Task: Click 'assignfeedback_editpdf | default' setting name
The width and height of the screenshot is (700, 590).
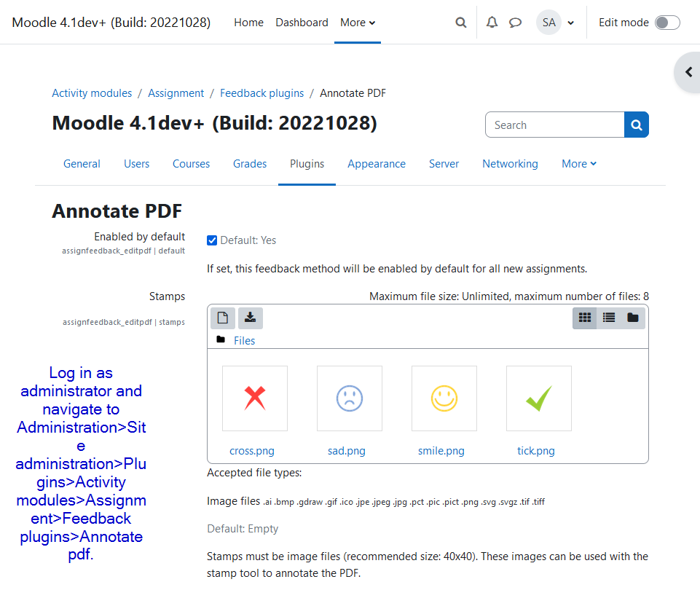Action: (x=123, y=251)
